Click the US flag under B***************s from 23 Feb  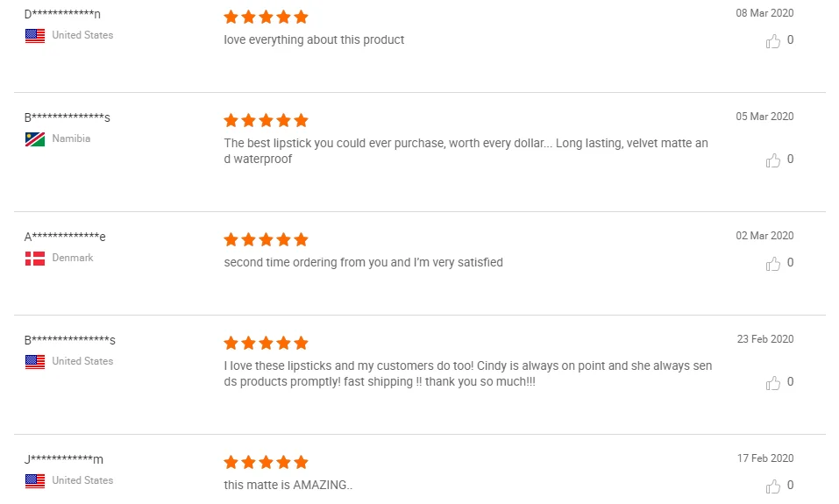click(35, 362)
